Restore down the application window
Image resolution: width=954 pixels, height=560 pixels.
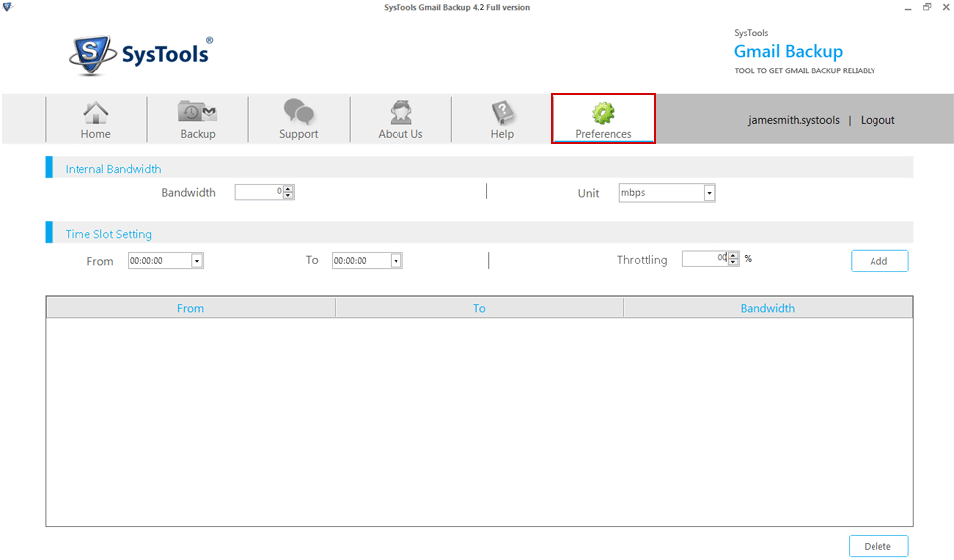pyautogui.click(x=927, y=7)
